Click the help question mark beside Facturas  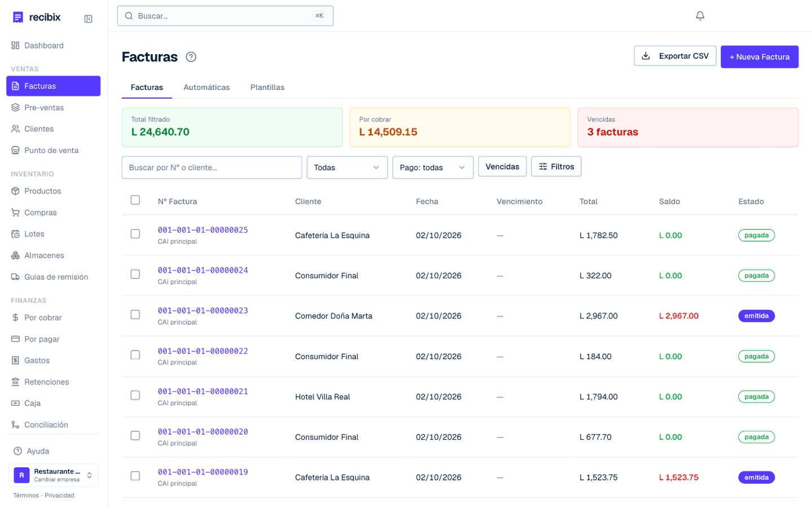191,57
